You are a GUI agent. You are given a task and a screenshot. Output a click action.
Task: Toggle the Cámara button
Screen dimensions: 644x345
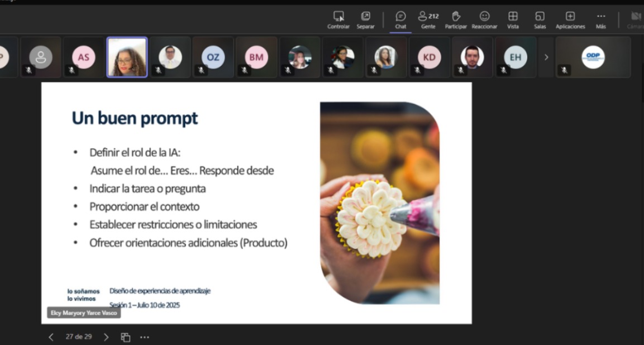[636, 20]
